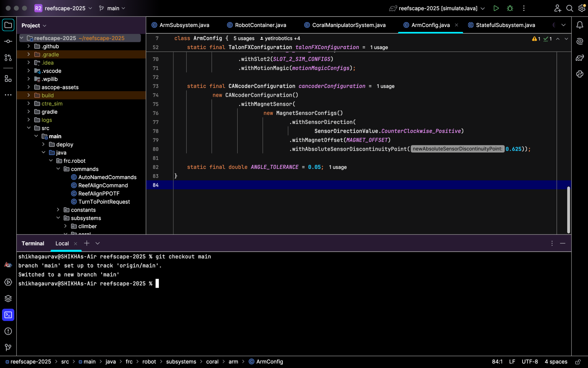588x368 pixels.
Task: Show hidden editor tabs dropdown
Action: [563, 25]
